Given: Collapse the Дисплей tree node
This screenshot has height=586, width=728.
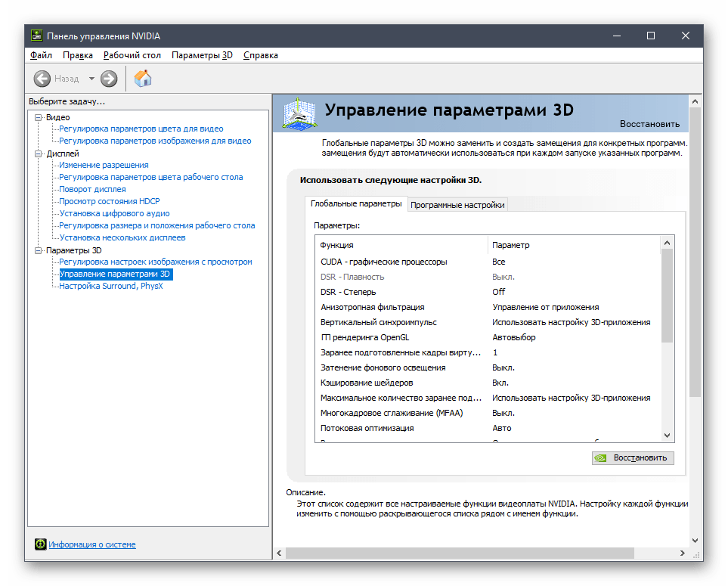Looking at the screenshot, I should click(38, 153).
